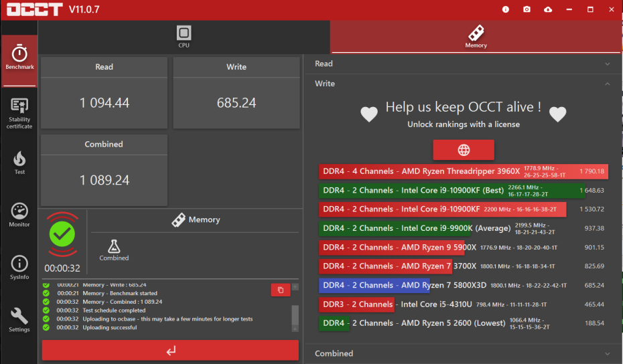Viewport: 623px width, 364px height.
Task: Click the log scroll down arrow
Action: (295, 329)
